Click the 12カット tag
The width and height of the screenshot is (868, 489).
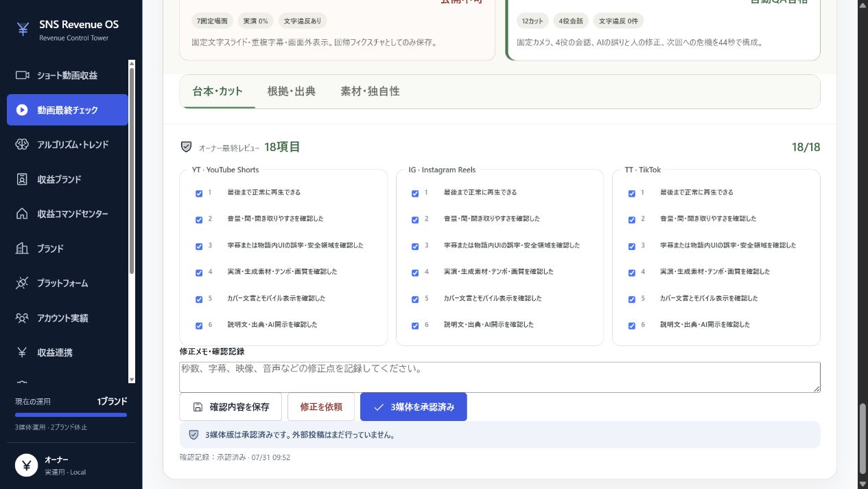[532, 21]
